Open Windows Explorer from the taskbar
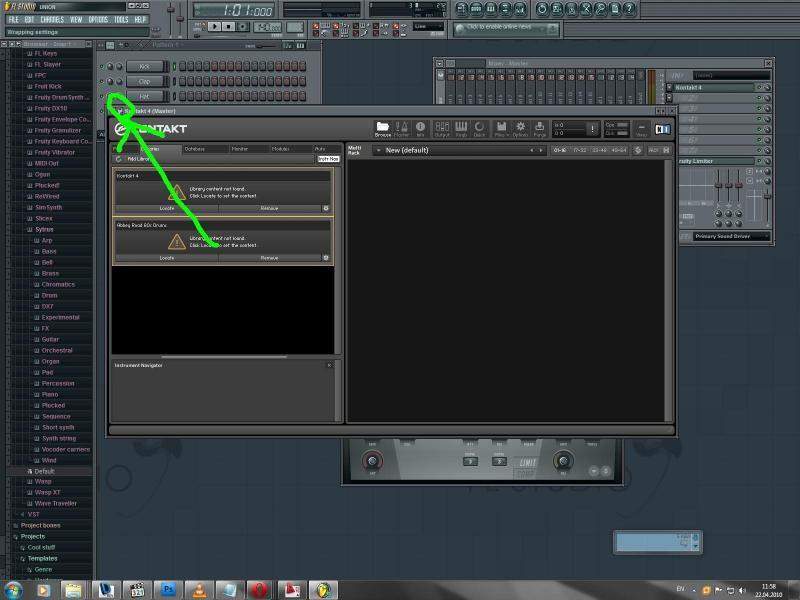This screenshot has width=800, height=600. (x=73, y=590)
